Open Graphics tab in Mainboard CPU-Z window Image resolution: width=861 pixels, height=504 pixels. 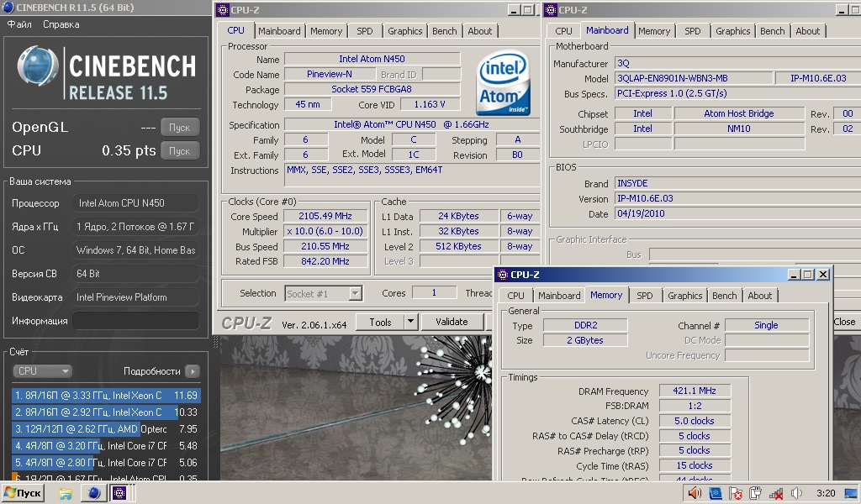(732, 31)
